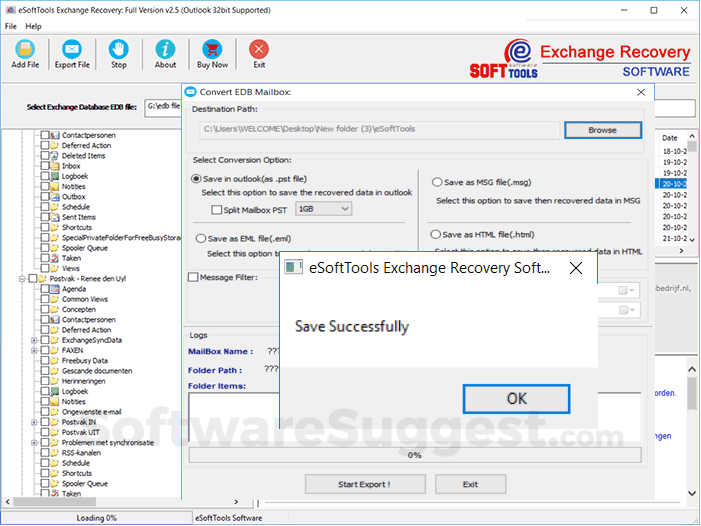Screen dimensions: 701x526
Task: Check the Inbox folder checkbox
Action: tap(45, 166)
